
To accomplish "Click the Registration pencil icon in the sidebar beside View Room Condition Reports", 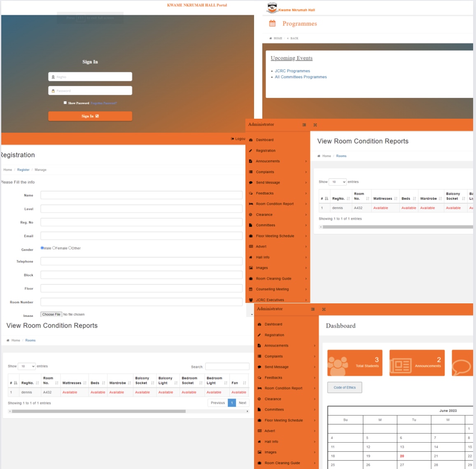I will click(x=251, y=151).
